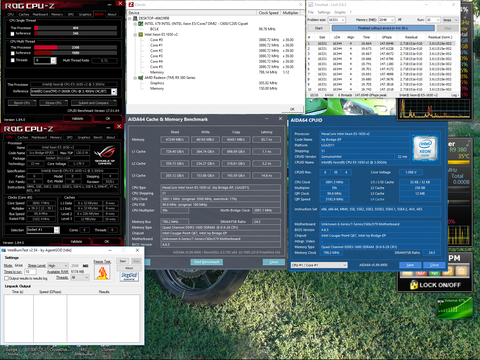Click the IntelBurnTest flame Freeze Test icon
Image resolution: width=480 pixels, height=360 pixels.
[x=102, y=273]
